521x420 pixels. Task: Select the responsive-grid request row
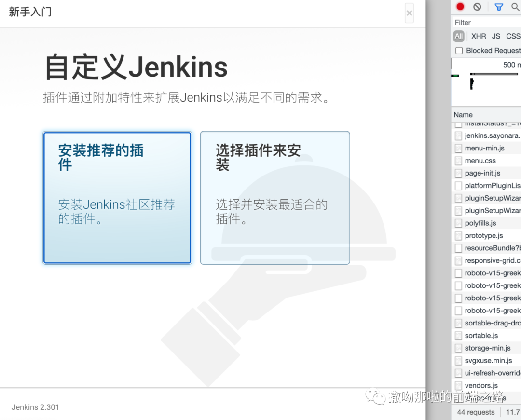486,261
